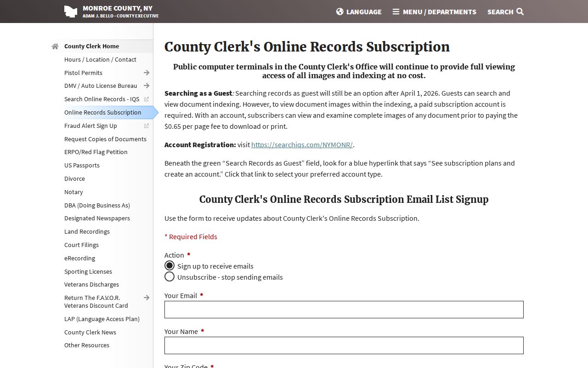Expand the Pistol Permits arrow
The width and height of the screenshot is (588, 368).
pyautogui.click(x=147, y=73)
